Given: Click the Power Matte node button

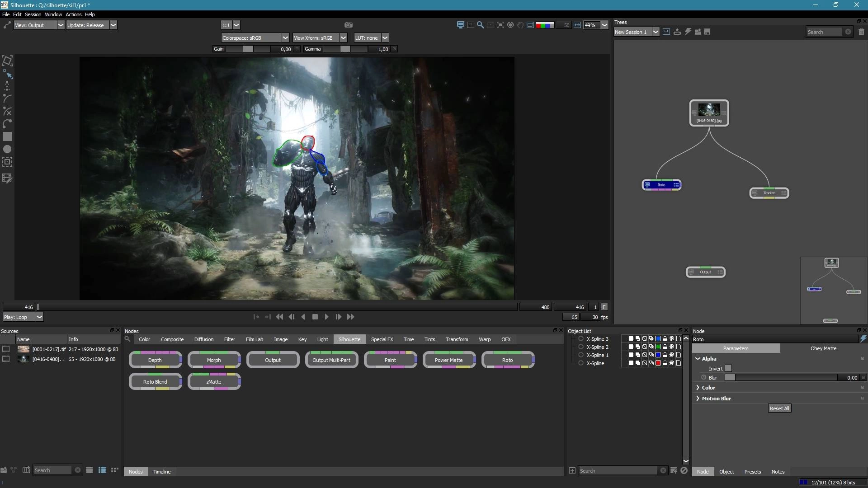Looking at the screenshot, I should pyautogui.click(x=449, y=360).
